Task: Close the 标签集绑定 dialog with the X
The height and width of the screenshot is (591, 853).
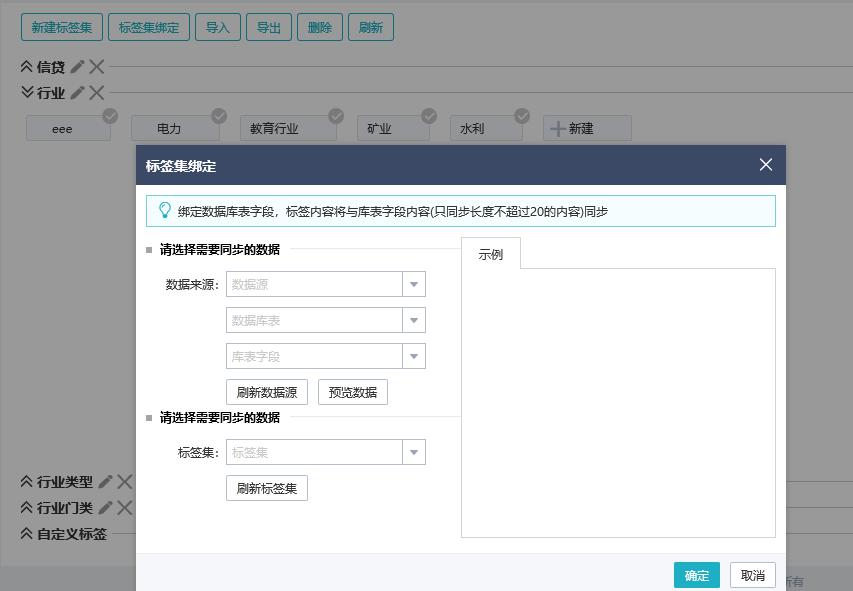Action: pos(766,165)
